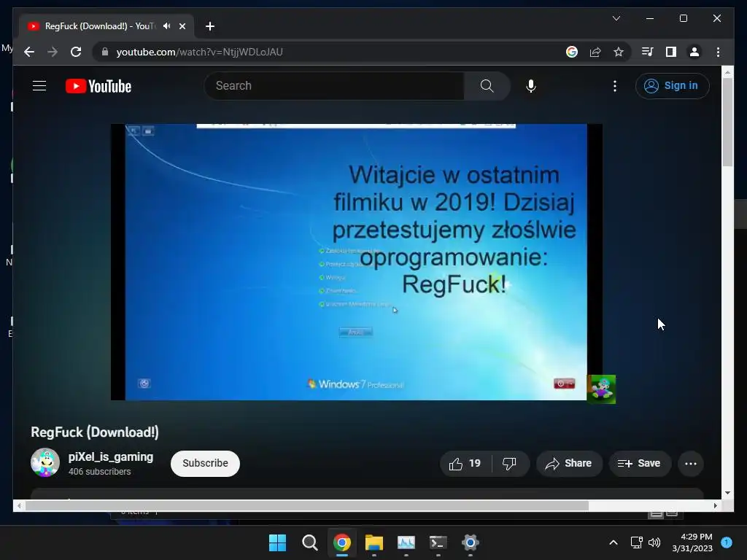Go back to the previous page
The height and width of the screenshot is (560, 747).
[x=29, y=52]
